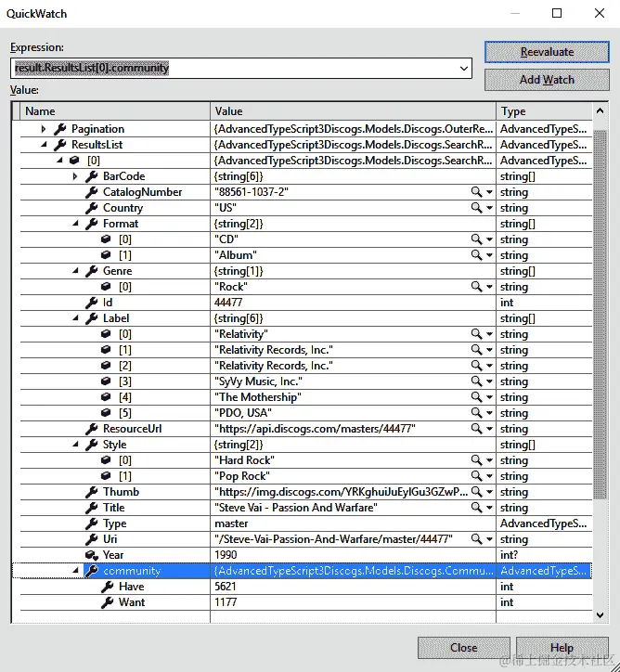This screenshot has width=620, height=672.
Task: Collapse the ResultsList node
Action: [44, 145]
